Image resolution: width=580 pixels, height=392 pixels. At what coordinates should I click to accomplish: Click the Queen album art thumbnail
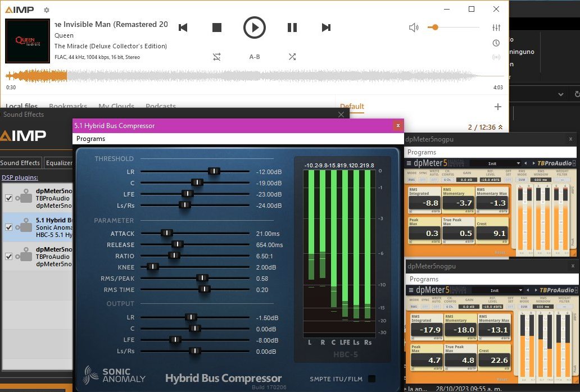point(28,41)
